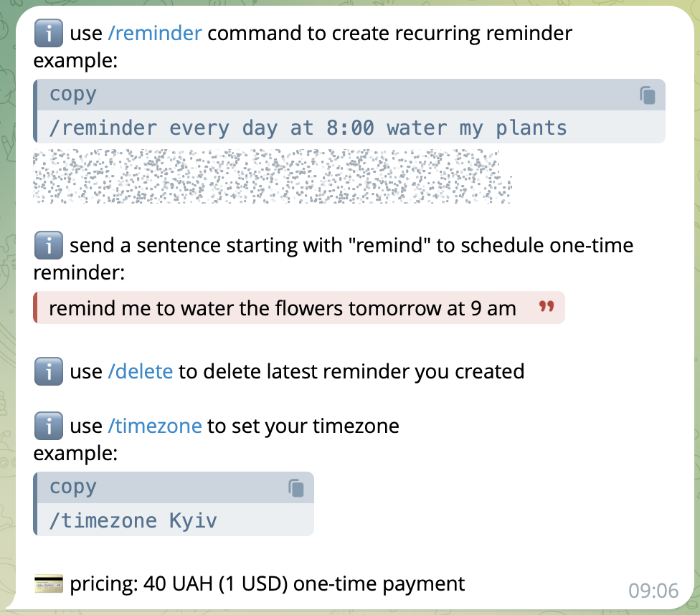Click the info emoji beside /reminder
Image resolution: width=700 pixels, height=615 pixels.
49,33
